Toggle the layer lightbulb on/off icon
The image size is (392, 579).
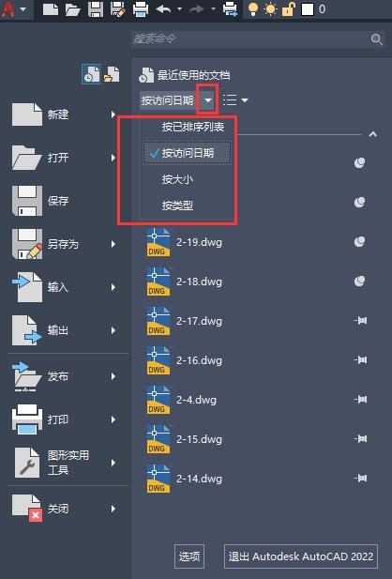pyautogui.click(x=253, y=8)
